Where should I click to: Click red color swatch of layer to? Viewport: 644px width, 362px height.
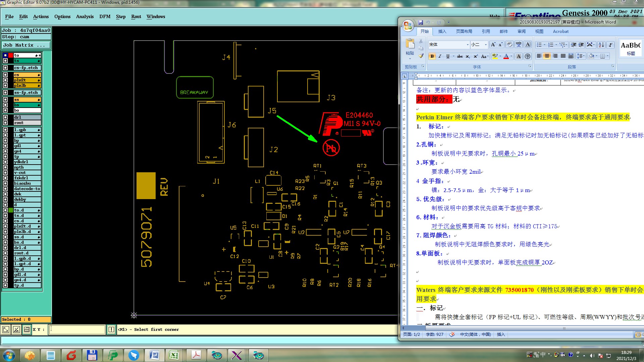pyautogui.click(x=11, y=55)
